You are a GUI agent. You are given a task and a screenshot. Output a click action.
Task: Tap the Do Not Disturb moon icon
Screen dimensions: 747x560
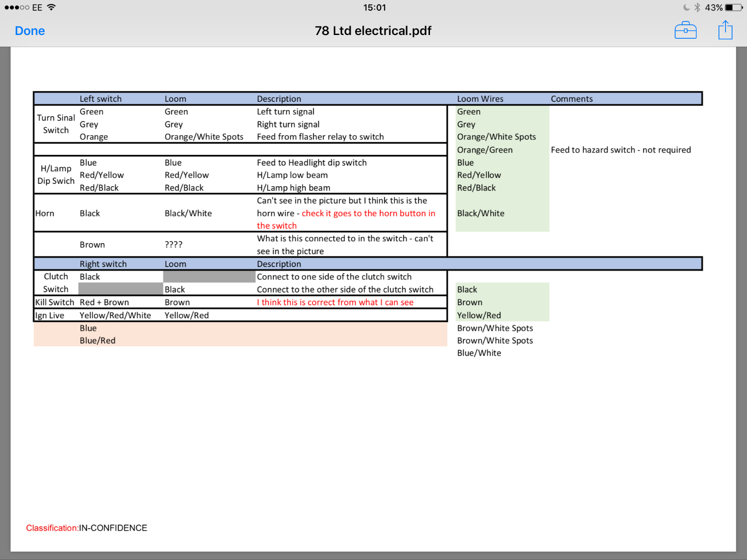tap(686, 7)
